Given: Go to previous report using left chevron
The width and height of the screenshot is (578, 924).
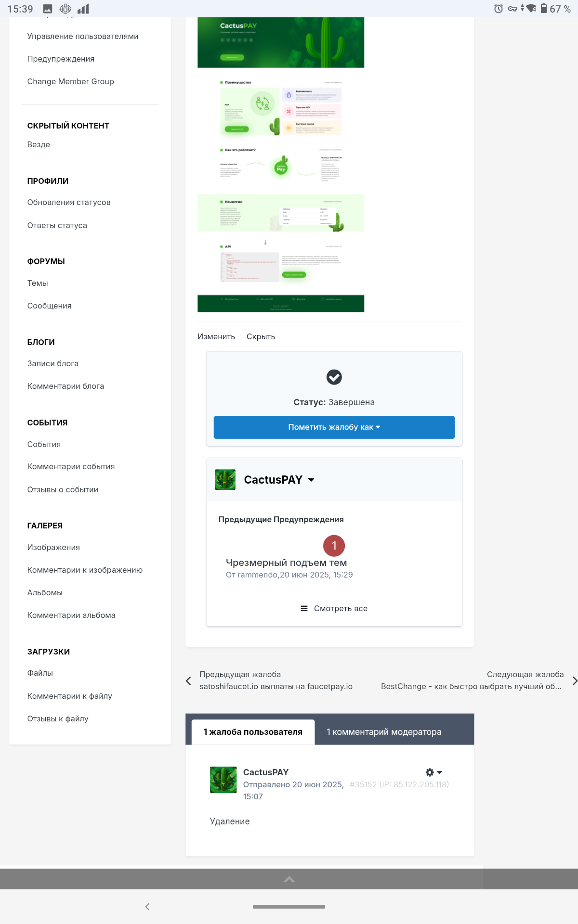Looking at the screenshot, I should click(x=188, y=680).
